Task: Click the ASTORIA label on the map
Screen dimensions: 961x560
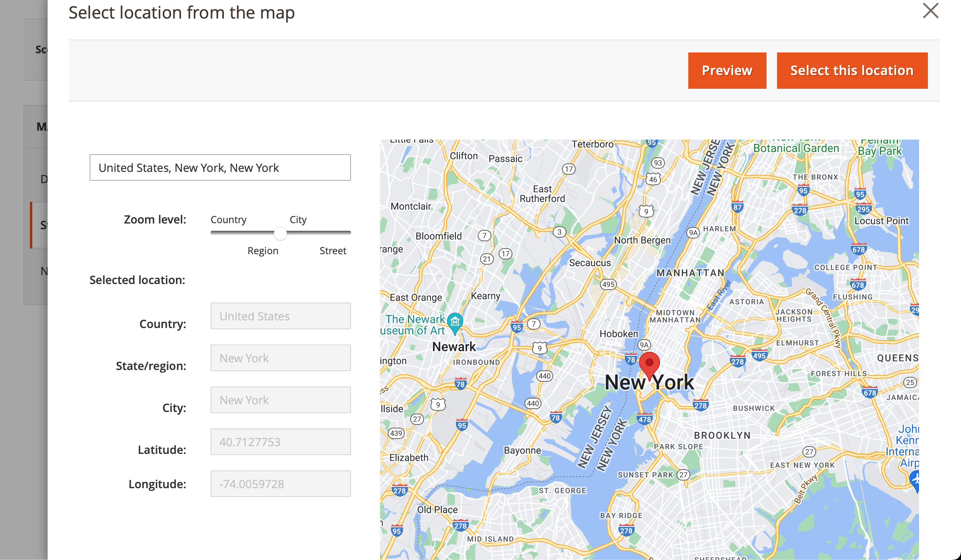Action: click(x=746, y=302)
